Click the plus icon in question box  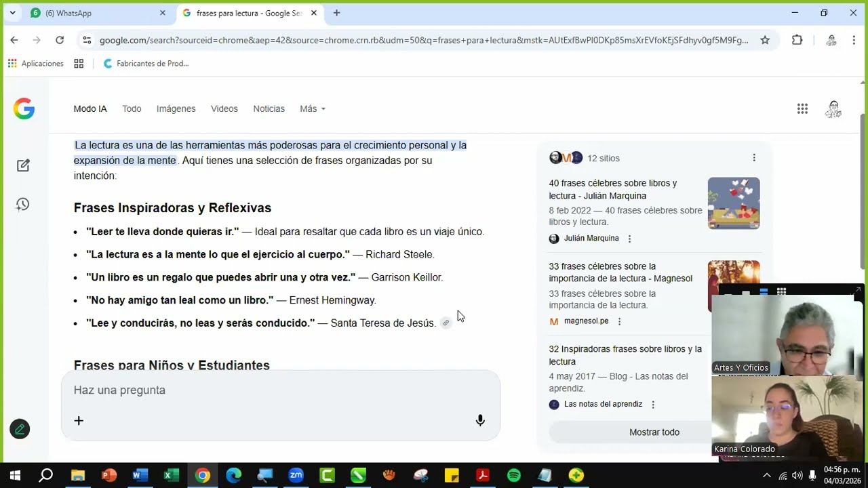(79, 421)
